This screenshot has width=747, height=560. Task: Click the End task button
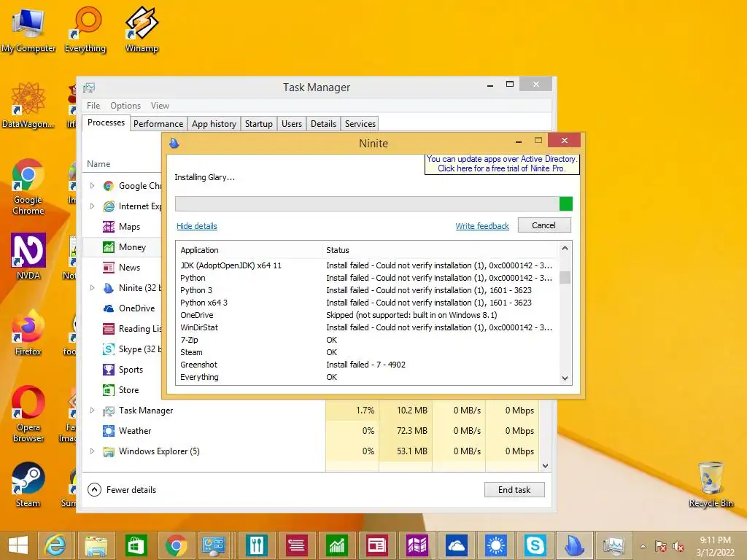[x=514, y=489]
